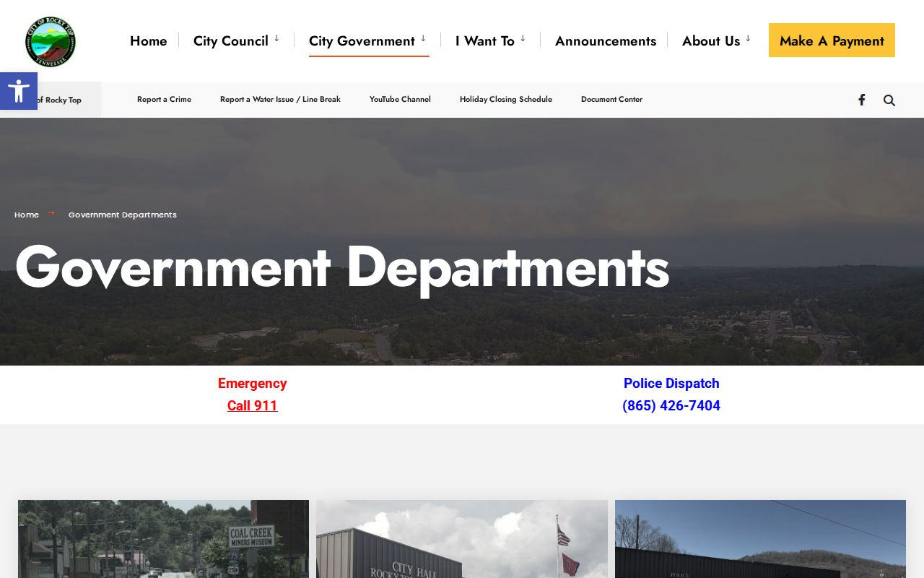Image resolution: width=924 pixels, height=578 pixels.
Task: Click the Home breadcrumb link
Action: 27,215
